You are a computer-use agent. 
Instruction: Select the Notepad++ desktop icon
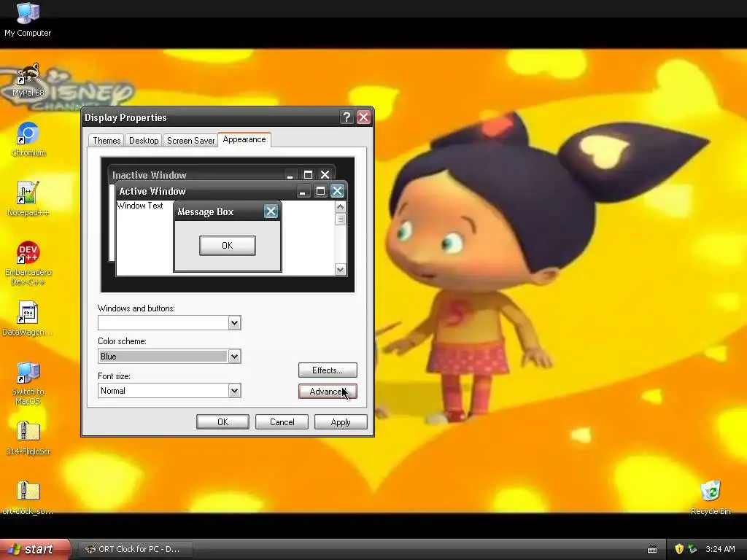coord(28,199)
